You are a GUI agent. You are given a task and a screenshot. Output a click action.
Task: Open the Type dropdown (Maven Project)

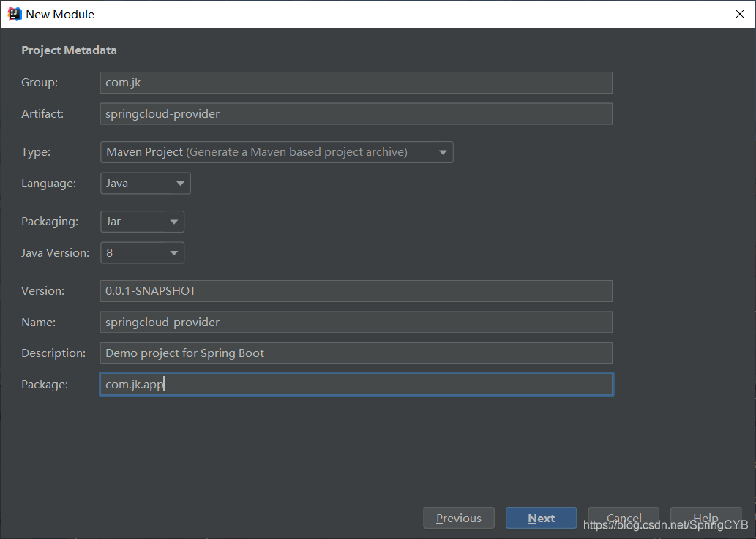pyautogui.click(x=277, y=152)
